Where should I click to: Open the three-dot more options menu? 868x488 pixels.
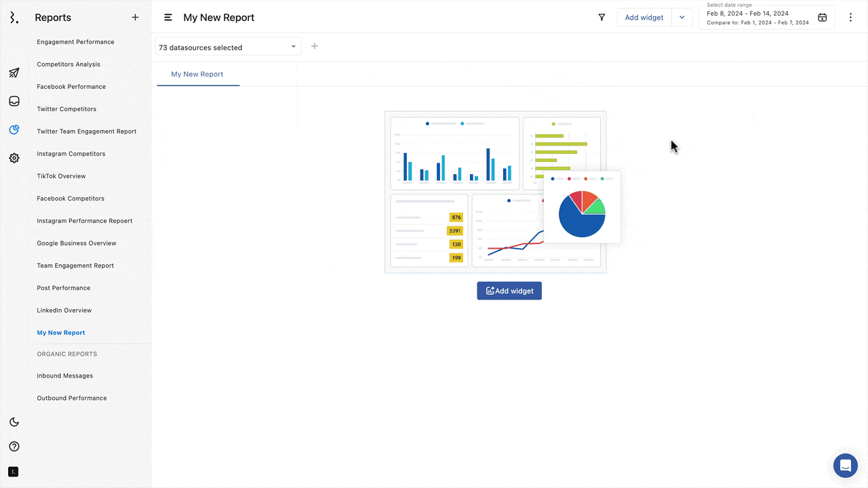point(850,18)
